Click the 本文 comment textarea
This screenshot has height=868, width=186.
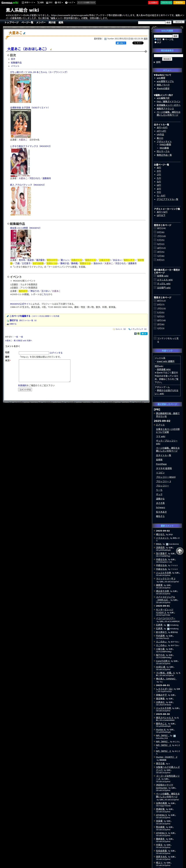click(45, 371)
